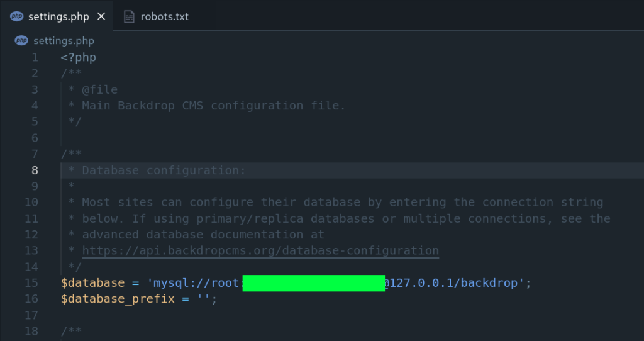Click the 'Main Backdrop CMS configuration file' comment
This screenshot has height=341, width=644.
pos(214,106)
